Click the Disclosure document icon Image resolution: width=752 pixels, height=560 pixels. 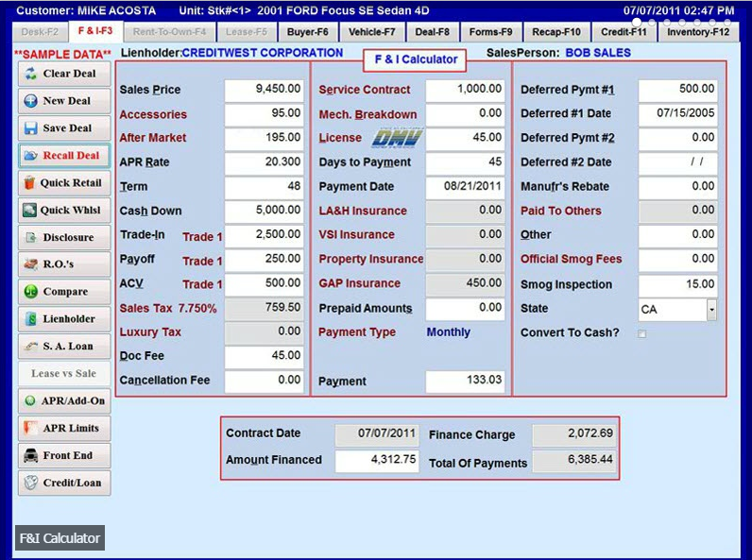click(30, 237)
